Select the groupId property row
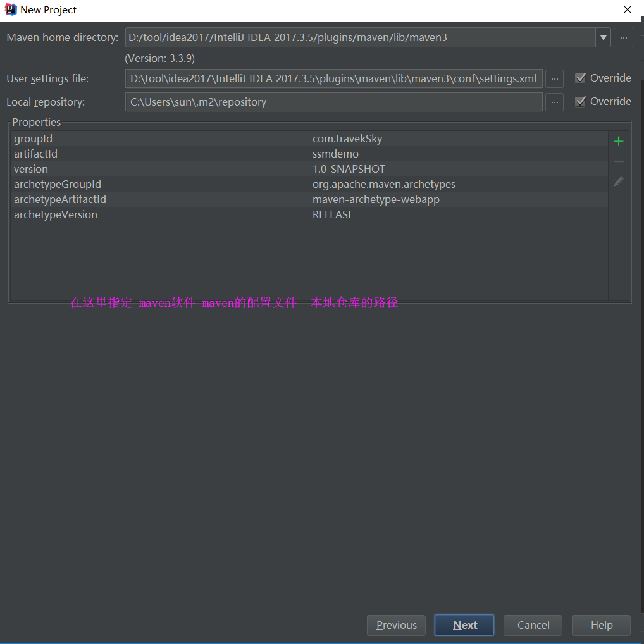 tap(309, 139)
